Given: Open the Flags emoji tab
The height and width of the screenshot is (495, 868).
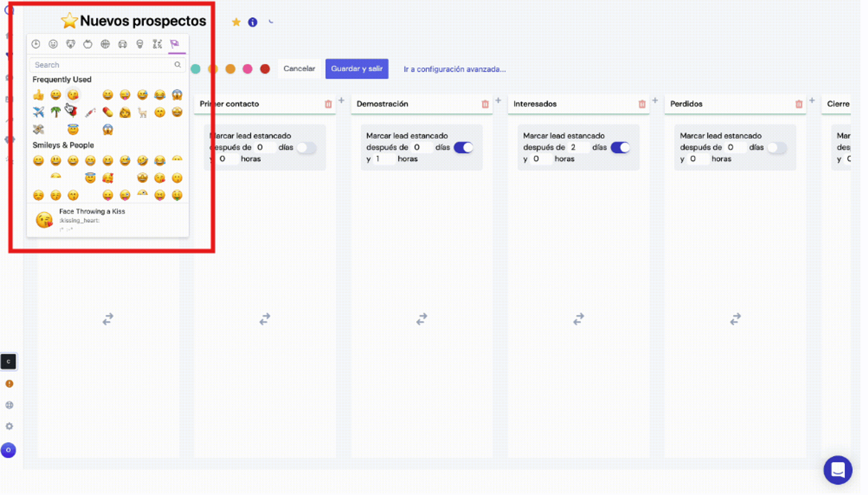Looking at the screenshot, I should point(175,44).
